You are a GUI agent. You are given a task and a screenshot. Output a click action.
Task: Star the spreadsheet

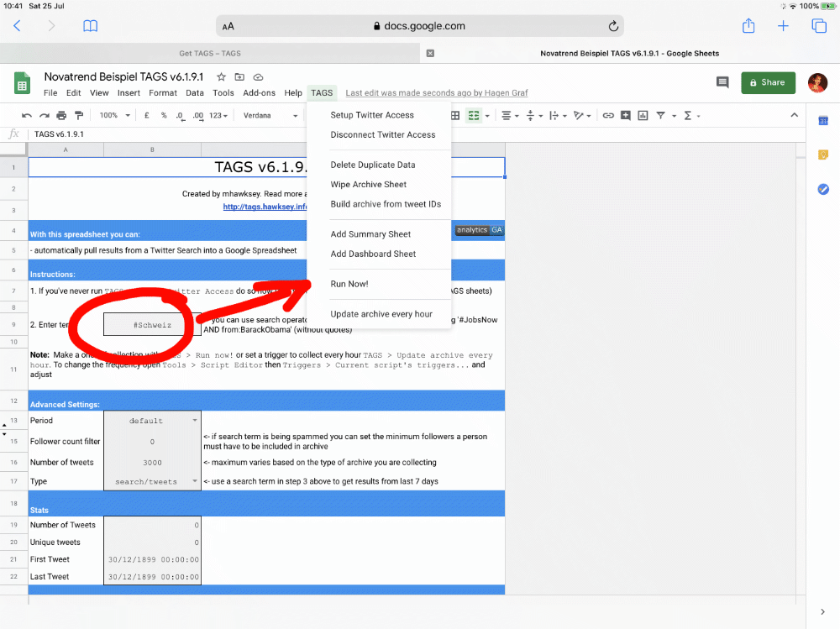(x=221, y=76)
